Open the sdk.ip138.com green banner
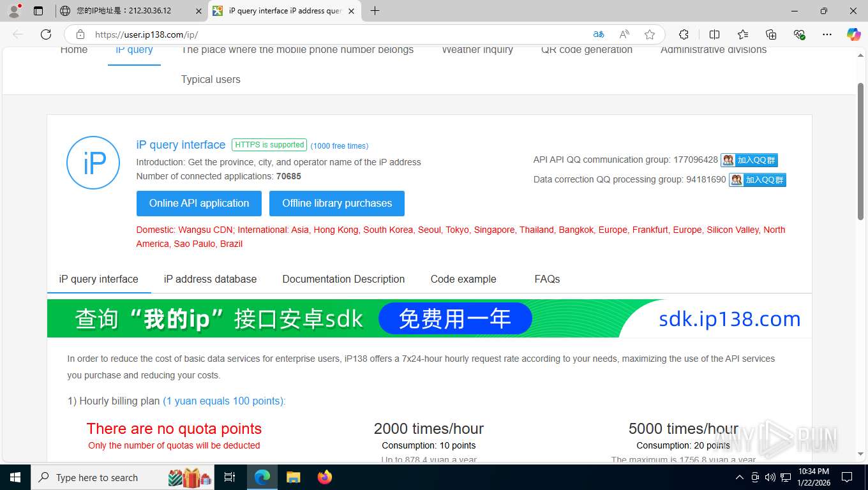The width and height of the screenshot is (868, 490). coord(430,318)
